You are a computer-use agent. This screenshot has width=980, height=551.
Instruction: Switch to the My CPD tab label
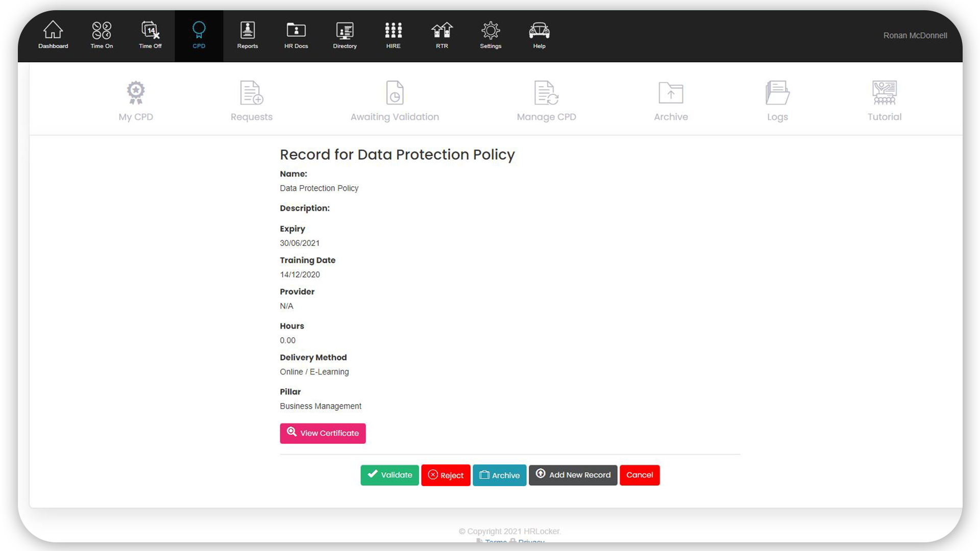tap(136, 117)
